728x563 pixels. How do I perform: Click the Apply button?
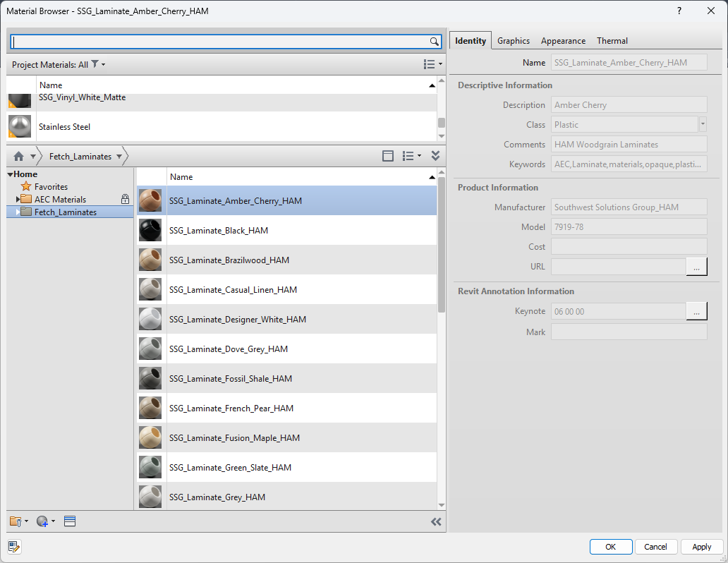click(x=702, y=546)
